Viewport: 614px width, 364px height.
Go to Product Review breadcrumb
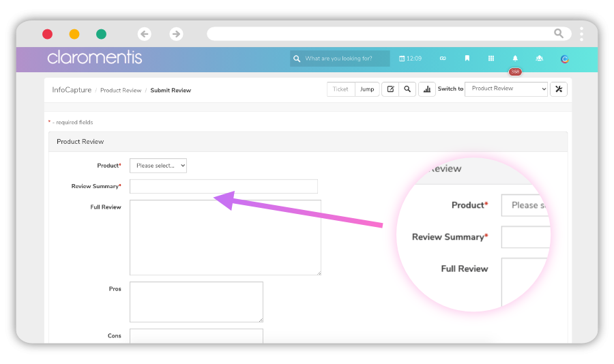[121, 90]
